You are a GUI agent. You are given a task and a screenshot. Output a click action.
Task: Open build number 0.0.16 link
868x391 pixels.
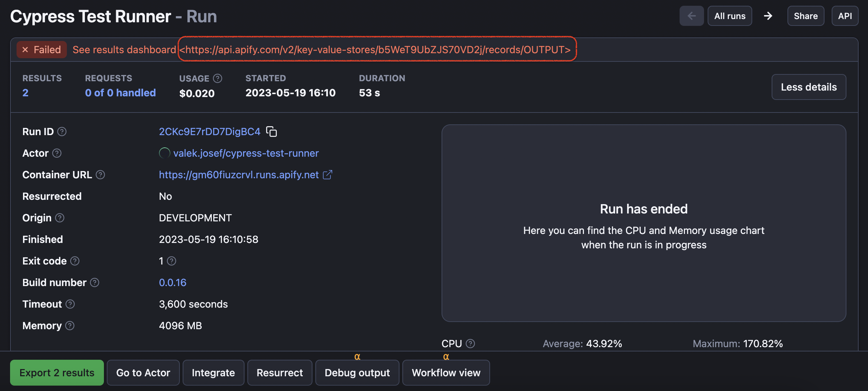point(173,282)
